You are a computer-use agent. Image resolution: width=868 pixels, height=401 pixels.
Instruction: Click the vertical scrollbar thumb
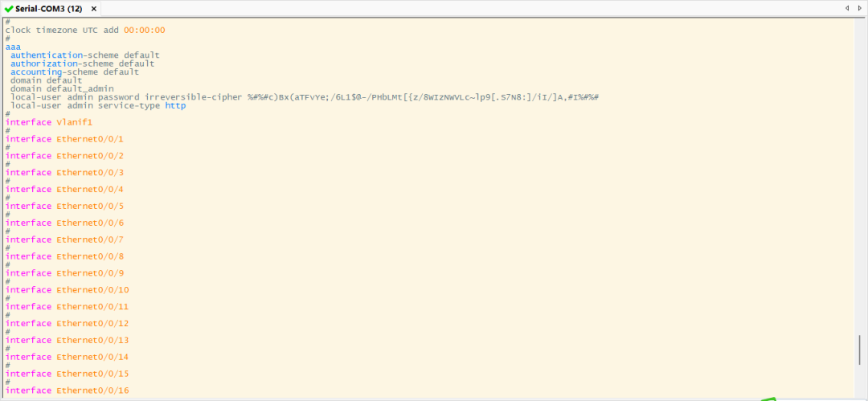(x=859, y=350)
